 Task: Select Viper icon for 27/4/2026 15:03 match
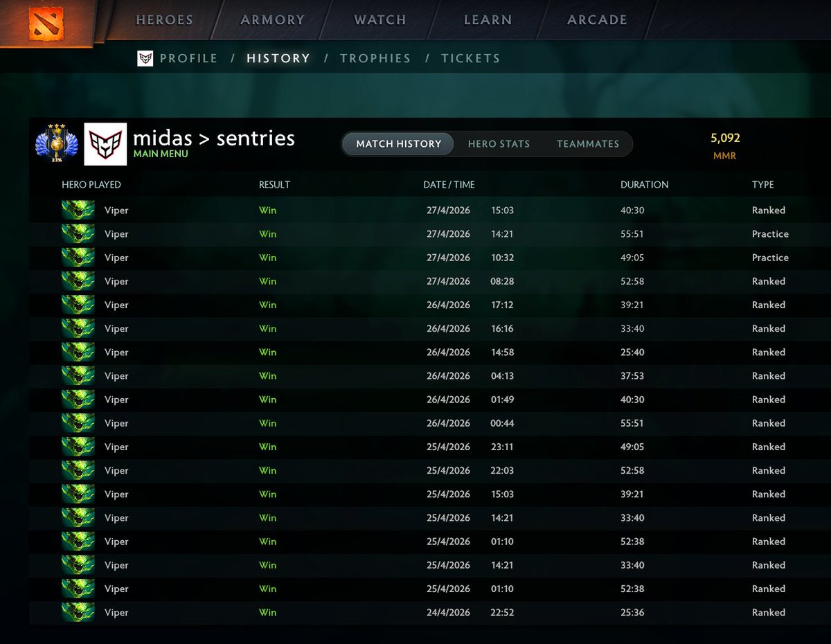tap(78, 210)
